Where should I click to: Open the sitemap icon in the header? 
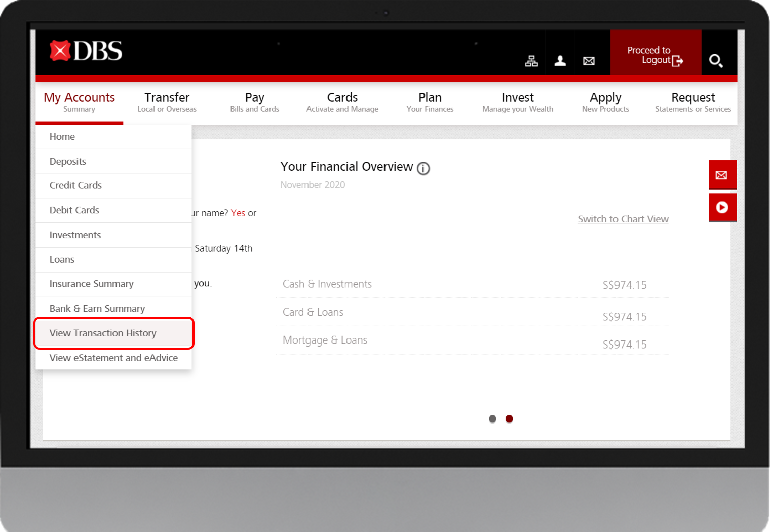point(531,60)
